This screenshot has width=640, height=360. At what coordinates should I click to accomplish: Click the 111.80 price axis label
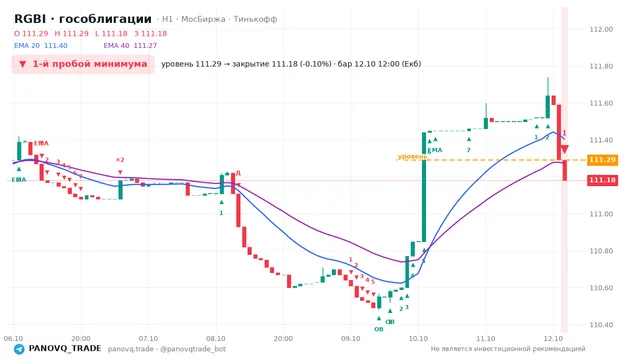(x=601, y=66)
